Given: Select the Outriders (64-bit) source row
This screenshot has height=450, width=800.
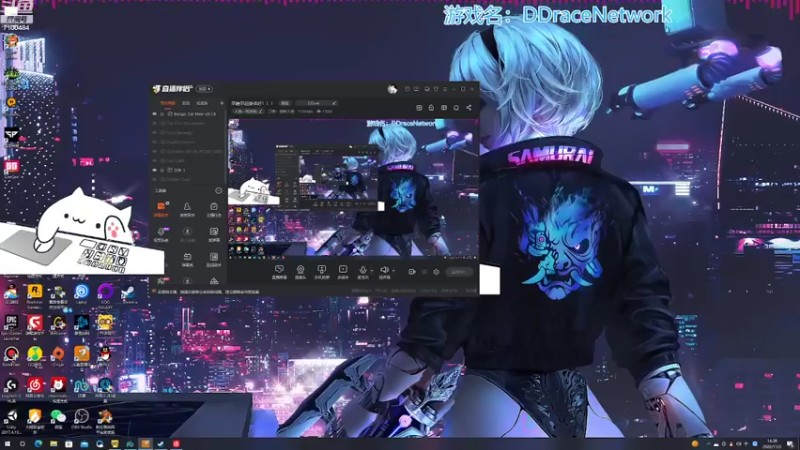Looking at the screenshot, I should [x=188, y=152].
